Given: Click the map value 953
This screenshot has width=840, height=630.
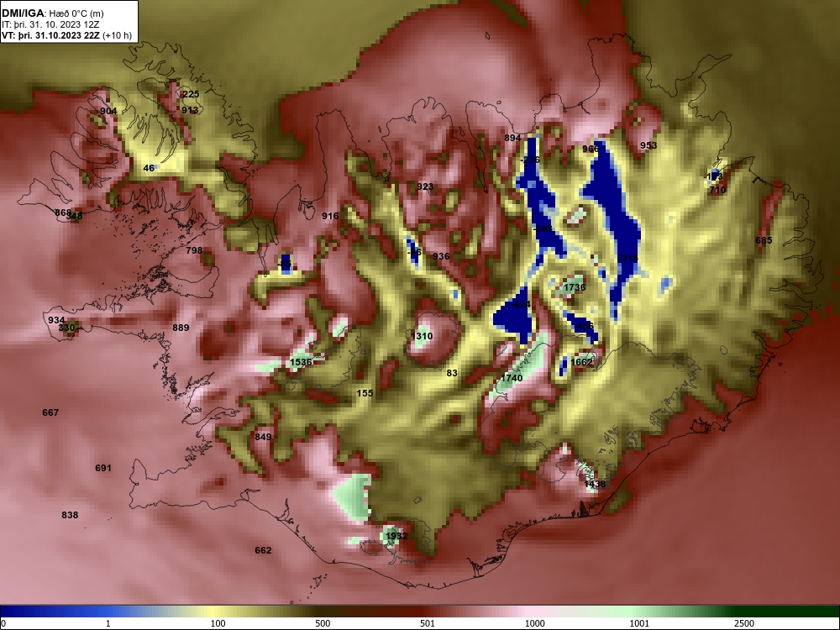Looking at the screenshot, I should coord(648,145).
